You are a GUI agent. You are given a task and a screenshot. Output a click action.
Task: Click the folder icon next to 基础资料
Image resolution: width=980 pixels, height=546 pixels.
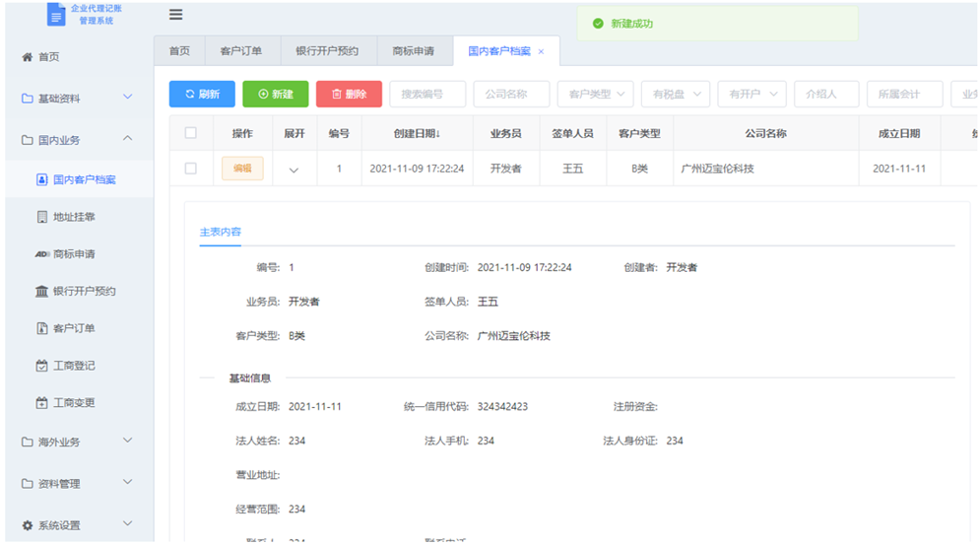(x=27, y=99)
